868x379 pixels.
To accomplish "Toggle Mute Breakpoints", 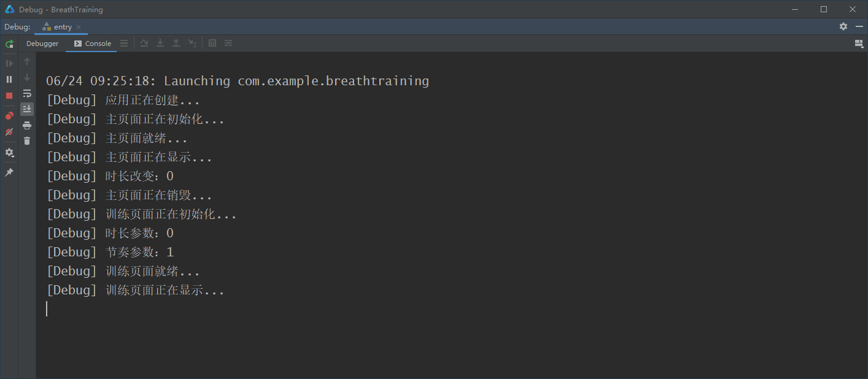I will (9, 132).
